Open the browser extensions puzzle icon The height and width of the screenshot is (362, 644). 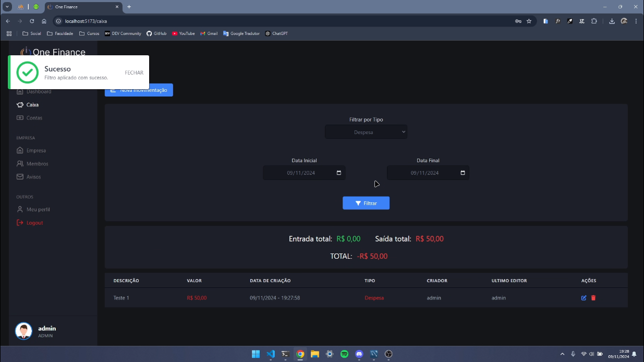coord(594,21)
